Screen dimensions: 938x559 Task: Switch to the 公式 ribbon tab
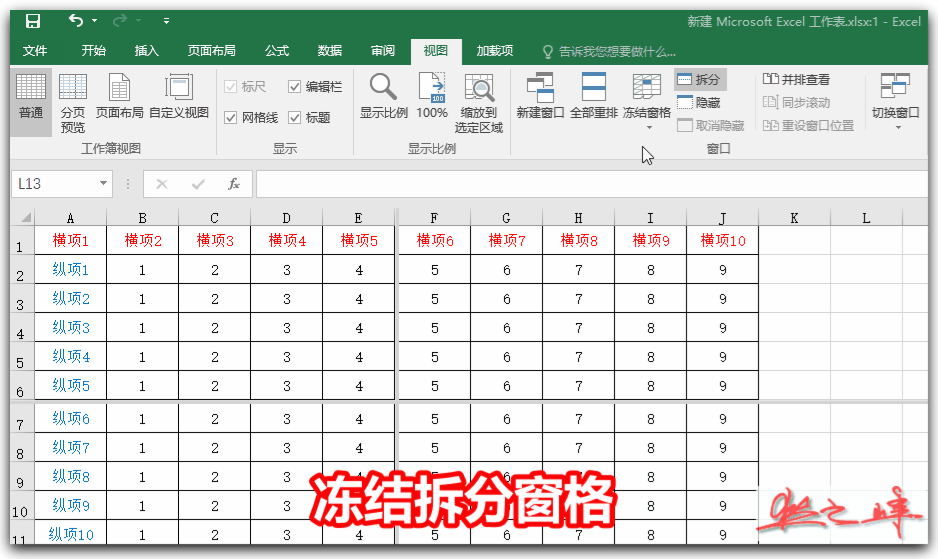pos(277,51)
